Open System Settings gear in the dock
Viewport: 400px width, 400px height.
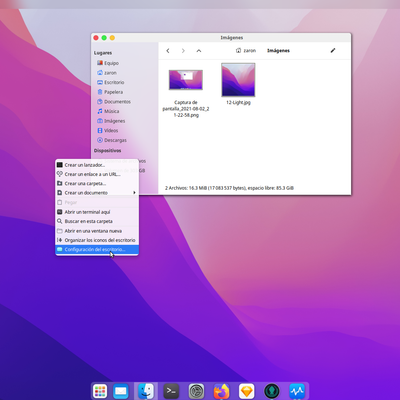point(197,391)
